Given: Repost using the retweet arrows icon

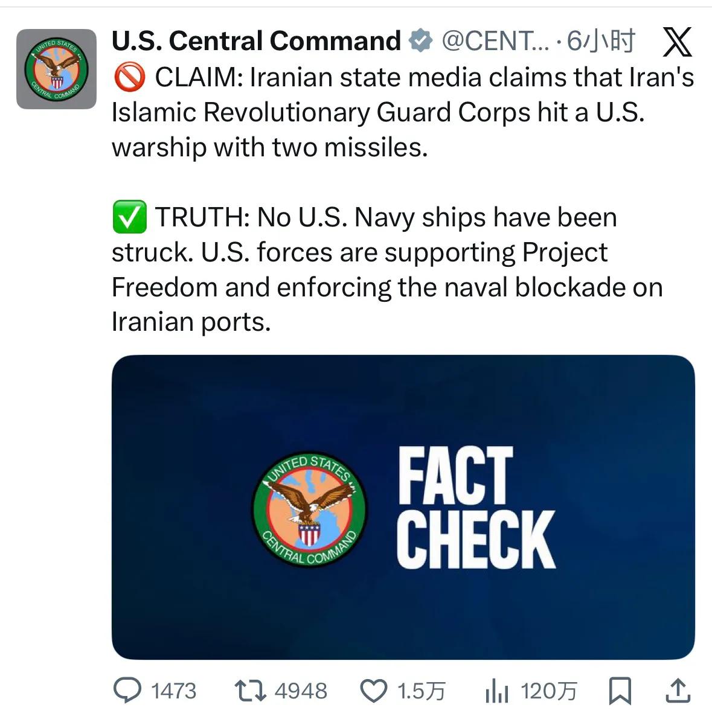Looking at the screenshot, I should point(250,691).
